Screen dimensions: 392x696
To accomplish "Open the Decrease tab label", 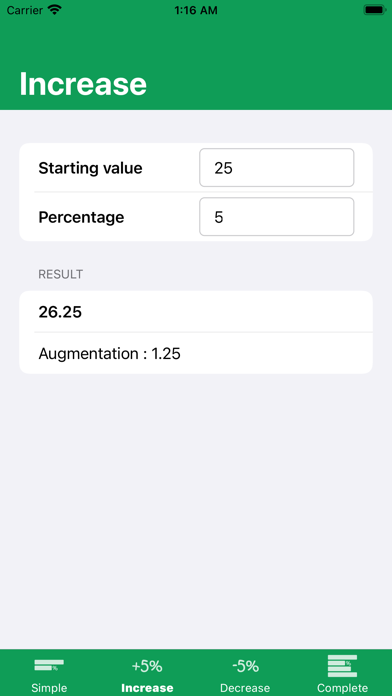I will coord(245,688).
